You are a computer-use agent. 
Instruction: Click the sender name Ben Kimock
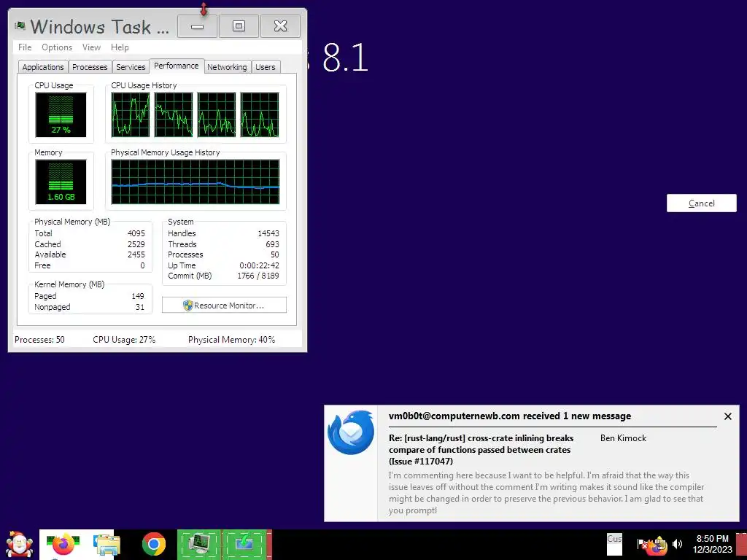[x=623, y=438]
